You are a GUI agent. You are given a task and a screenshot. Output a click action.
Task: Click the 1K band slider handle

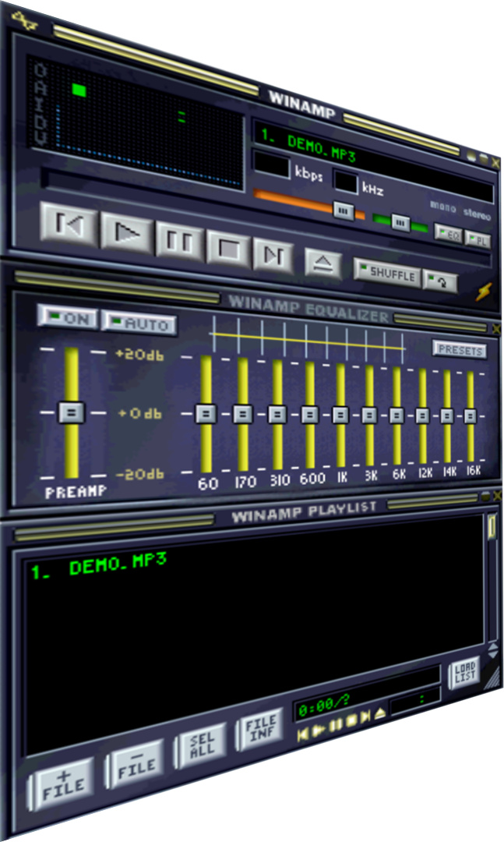[x=340, y=415]
